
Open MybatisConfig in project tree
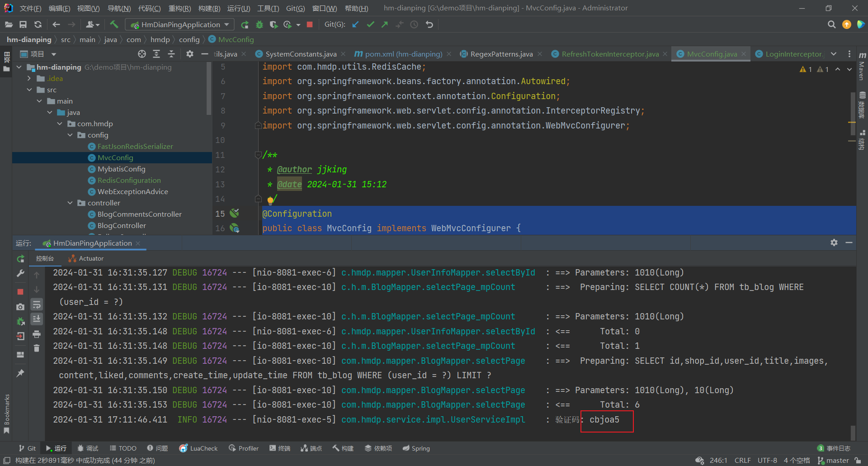click(121, 169)
